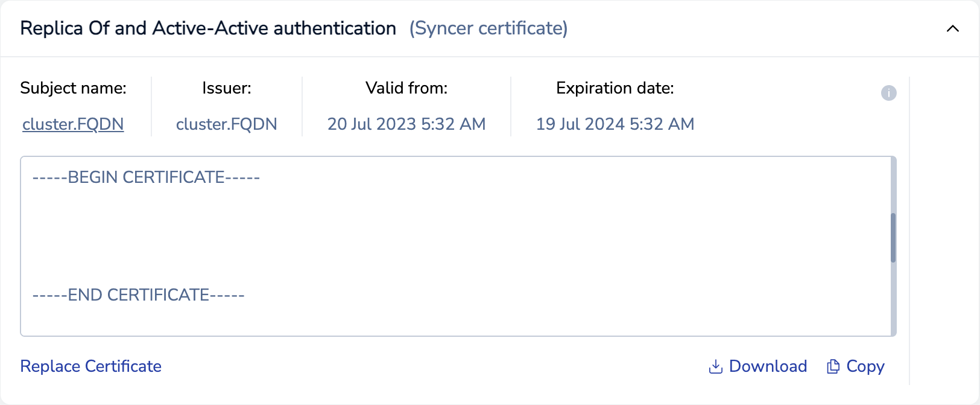
Task: Click the (Syncer certificate) subtitle text
Action: click(x=488, y=28)
